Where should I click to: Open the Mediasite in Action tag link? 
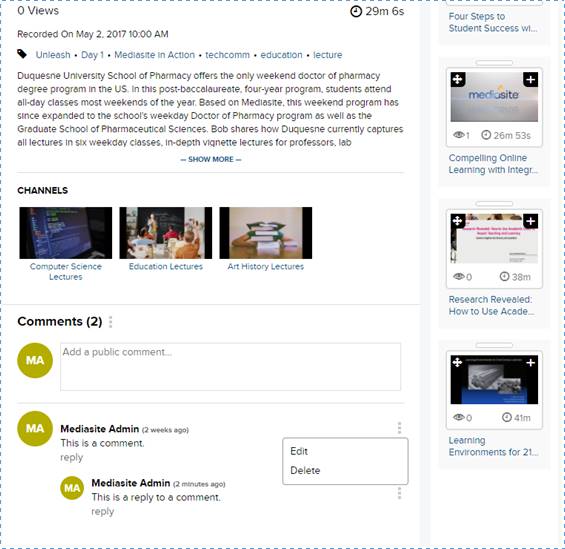[154, 55]
